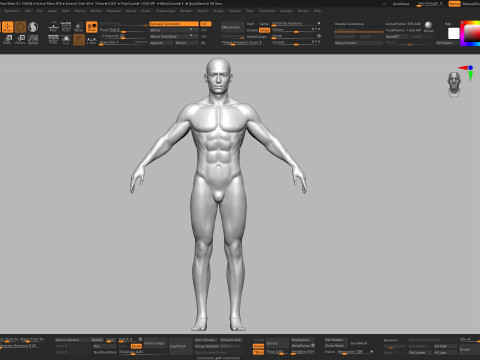Click the Divide button
The width and height of the screenshot is (480, 360).
(469, 349)
